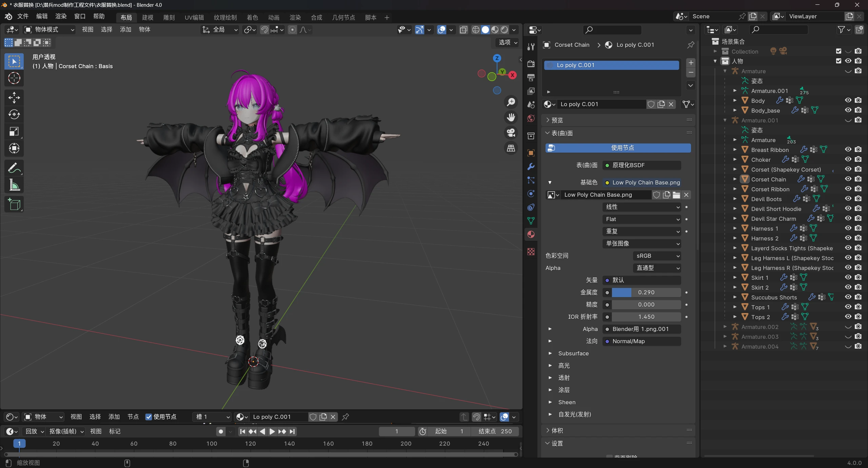The width and height of the screenshot is (868, 468).
Task: Click the 使用节点 button in material panel
Action: 618,148
